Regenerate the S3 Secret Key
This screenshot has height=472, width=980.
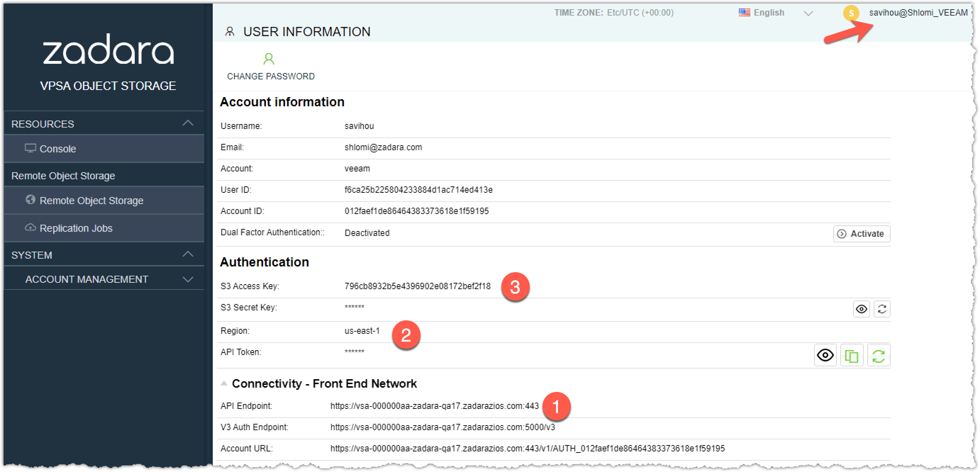click(x=882, y=309)
